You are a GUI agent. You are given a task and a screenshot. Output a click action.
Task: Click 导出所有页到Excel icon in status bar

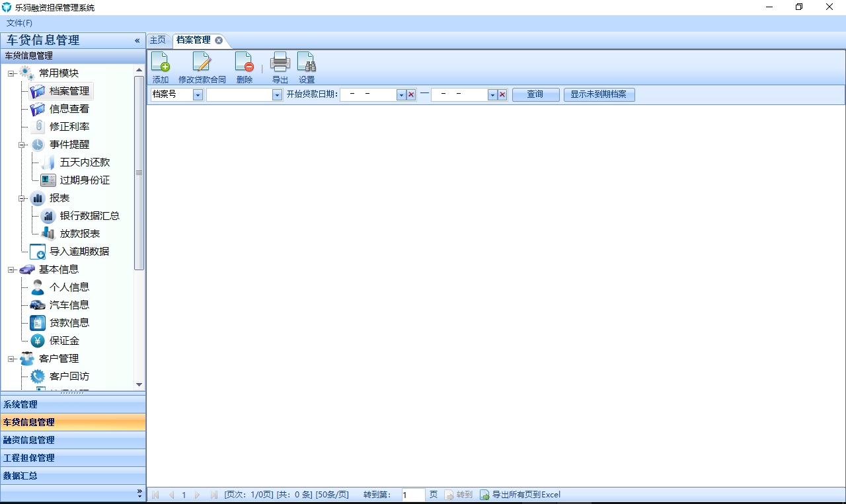484,495
